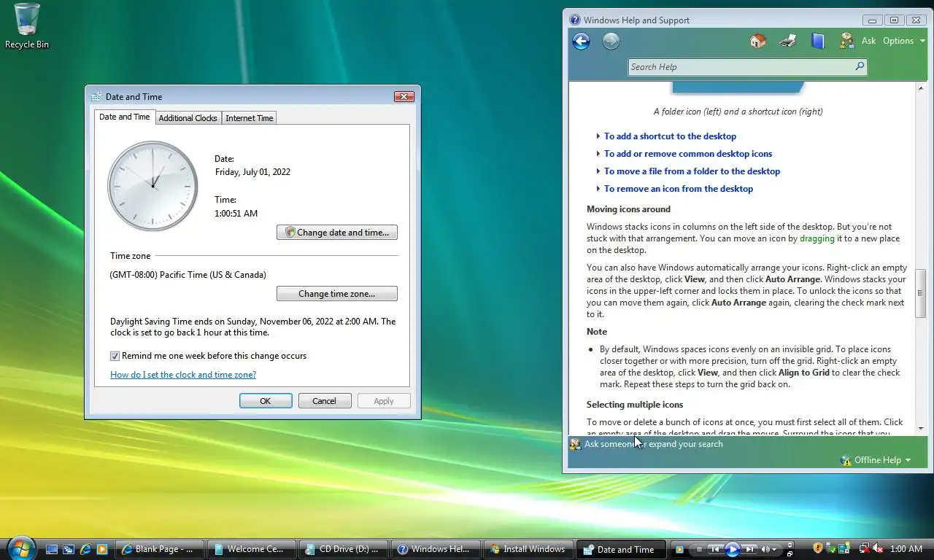Cancel the Date and Time dialog
This screenshot has width=934, height=560.
coord(324,401)
